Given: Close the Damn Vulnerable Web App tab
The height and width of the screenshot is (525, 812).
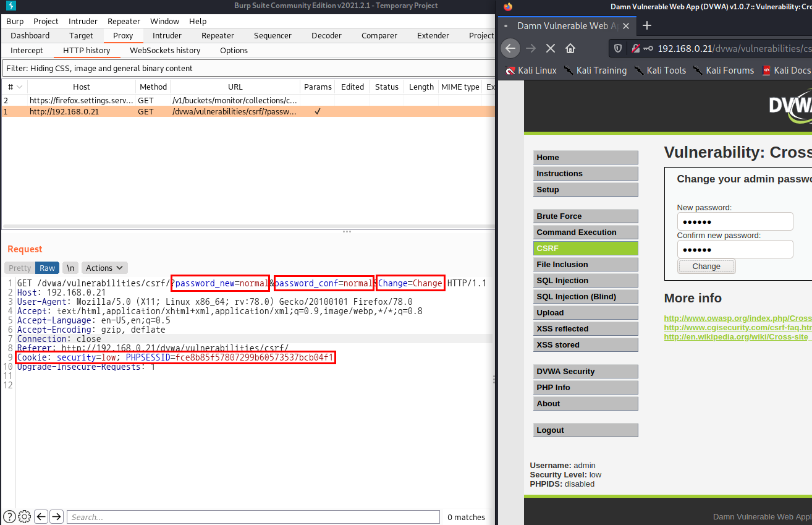Looking at the screenshot, I should [x=625, y=26].
